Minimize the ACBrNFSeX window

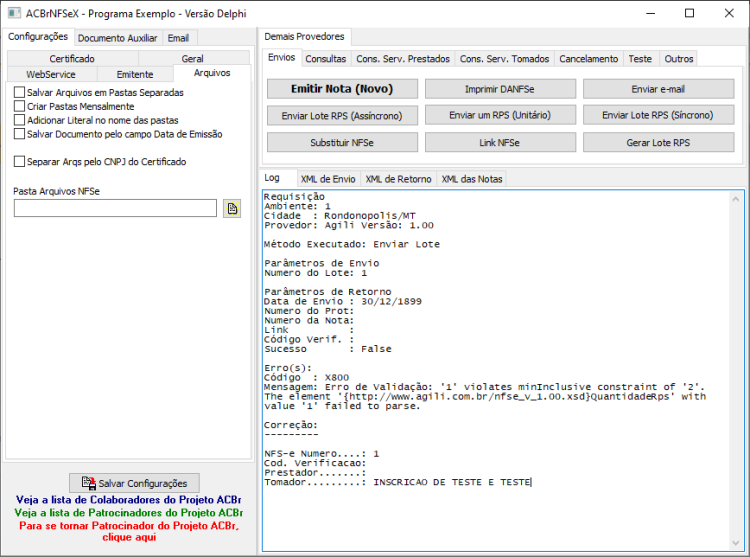pyautogui.click(x=651, y=13)
